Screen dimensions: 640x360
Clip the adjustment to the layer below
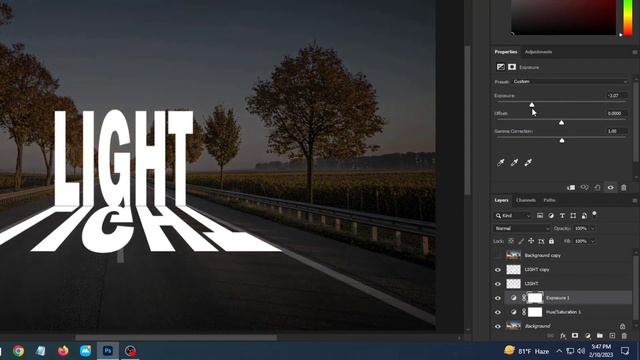tap(571, 187)
